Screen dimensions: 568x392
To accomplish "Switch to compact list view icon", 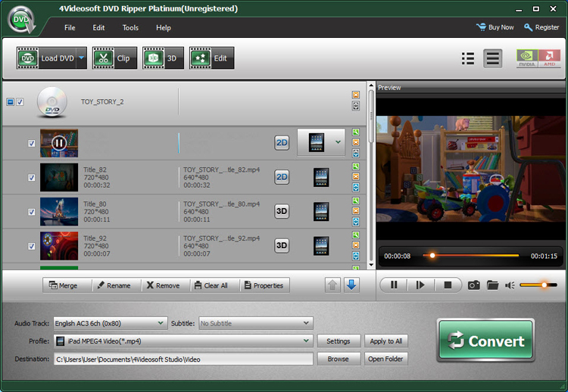I will click(x=468, y=58).
